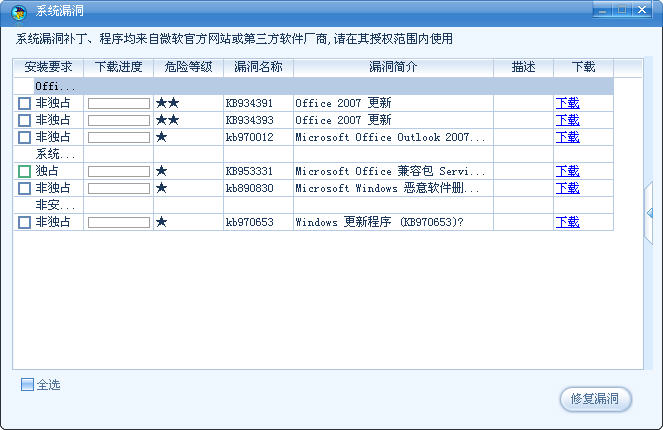Screen dimensions: 663x430
Task: Sort by 安装要求 column header
Action: click(48, 67)
